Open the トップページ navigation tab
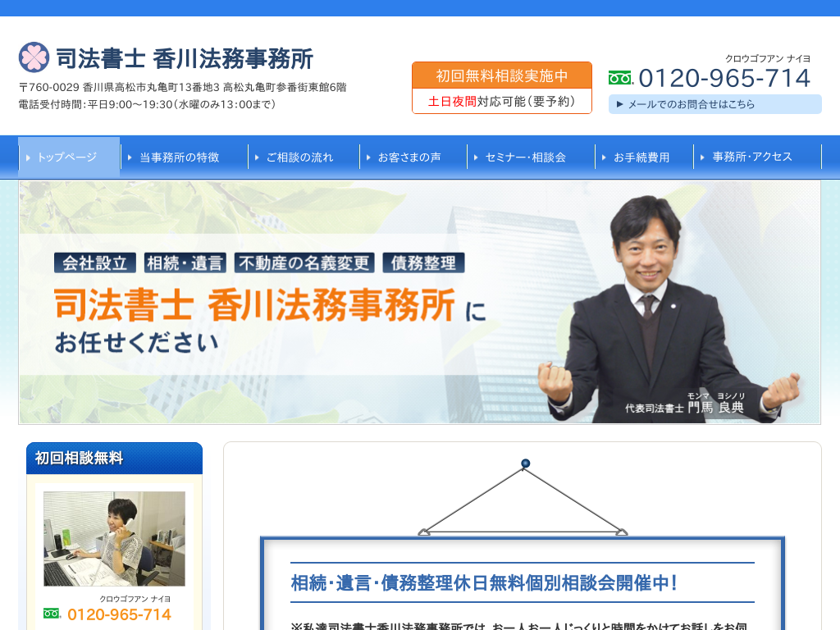This screenshot has height=630, width=840. click(x=69, y=157)
